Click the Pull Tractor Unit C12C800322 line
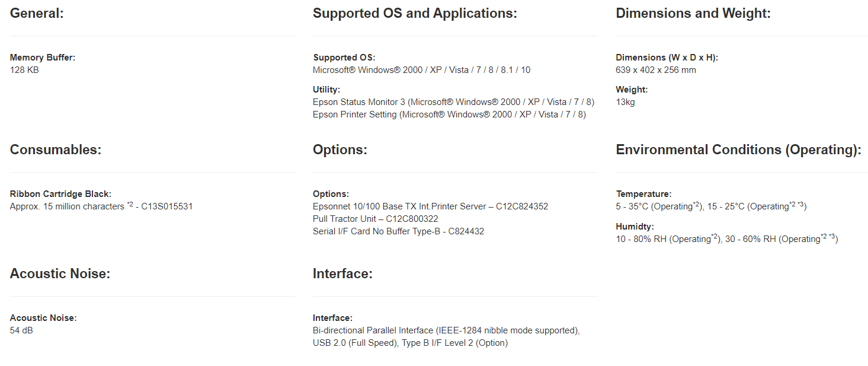Image resolution: width=868 pixels, height=366 pixels. click(x=375, y=219)
